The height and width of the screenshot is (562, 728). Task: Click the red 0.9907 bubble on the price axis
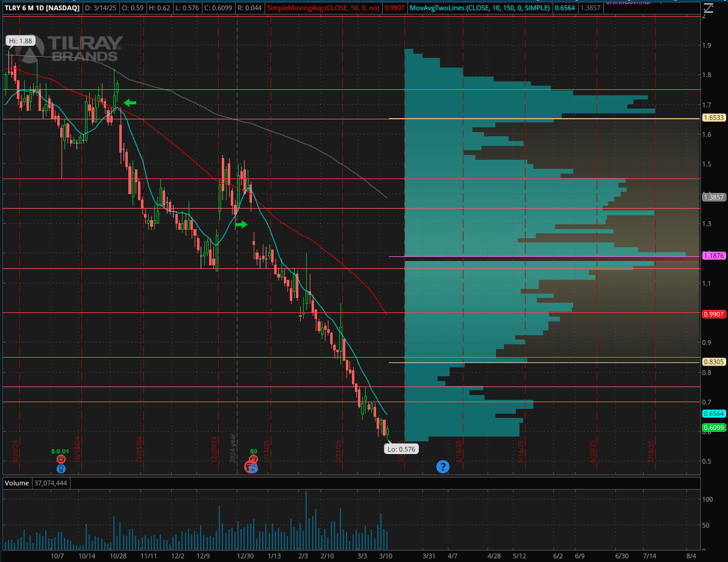(x=714, y=314)
